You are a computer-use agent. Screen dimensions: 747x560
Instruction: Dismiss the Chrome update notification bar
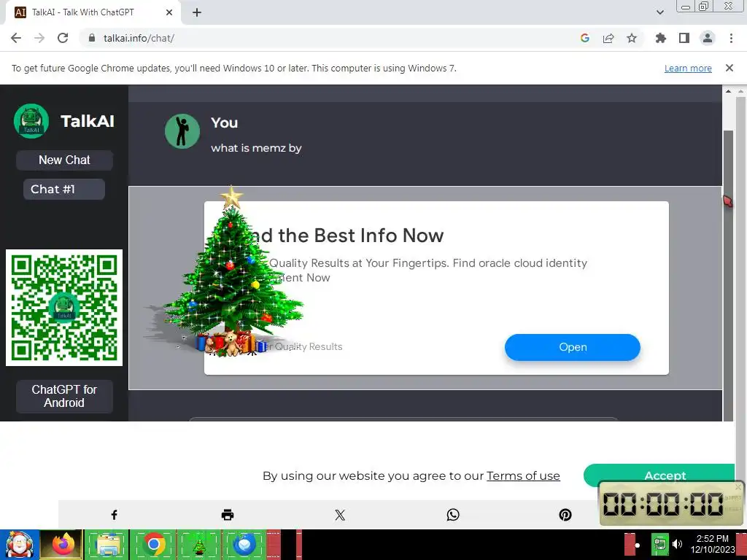click(x=729, y=68)
